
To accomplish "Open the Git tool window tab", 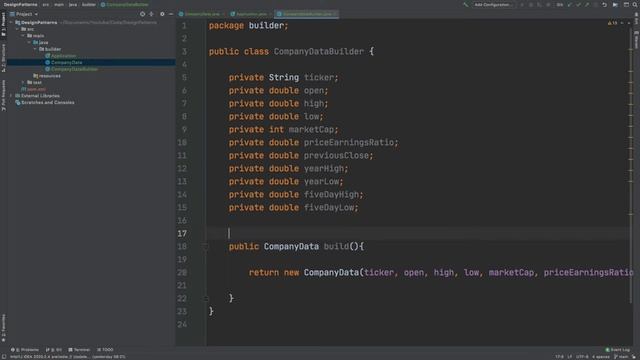I will 54,350.
